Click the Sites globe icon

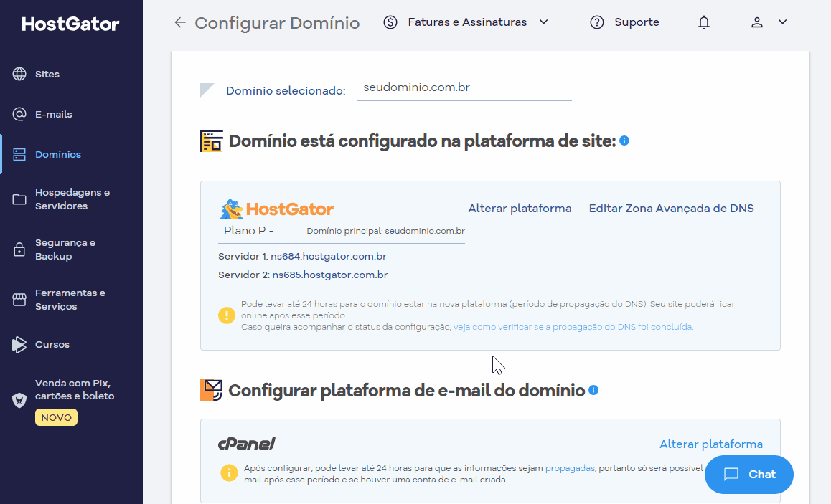coord(19,74)
